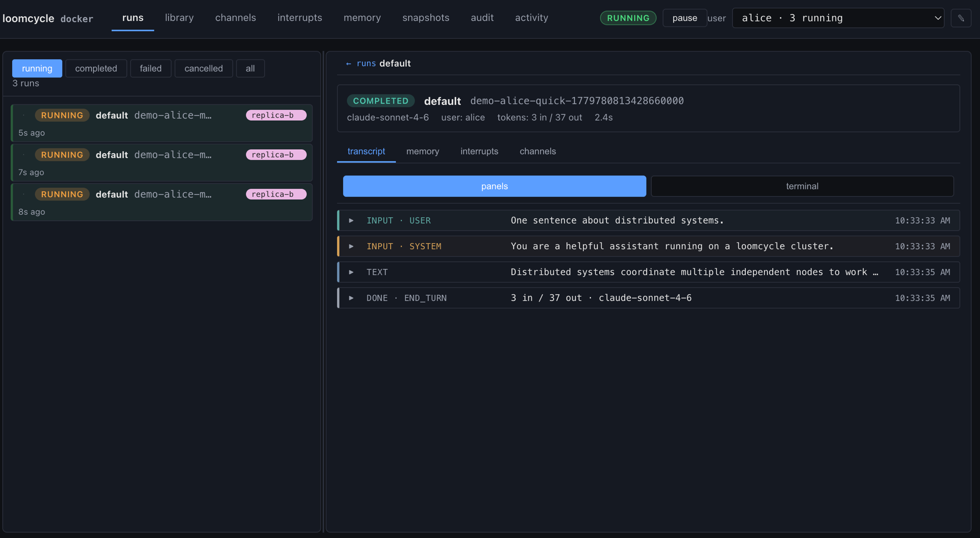Screen dimensions: 980x538
Task: Click replica-b tag on the 5s ago run
Action: [x=276, y=115]
